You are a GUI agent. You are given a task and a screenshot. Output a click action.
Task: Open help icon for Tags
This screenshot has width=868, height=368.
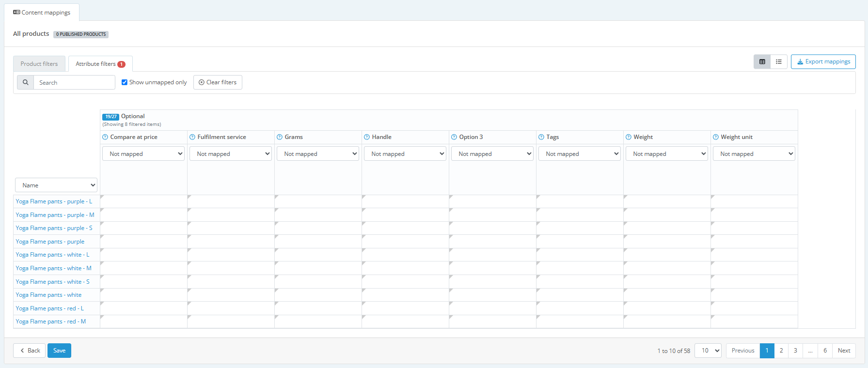coord(541,137)
